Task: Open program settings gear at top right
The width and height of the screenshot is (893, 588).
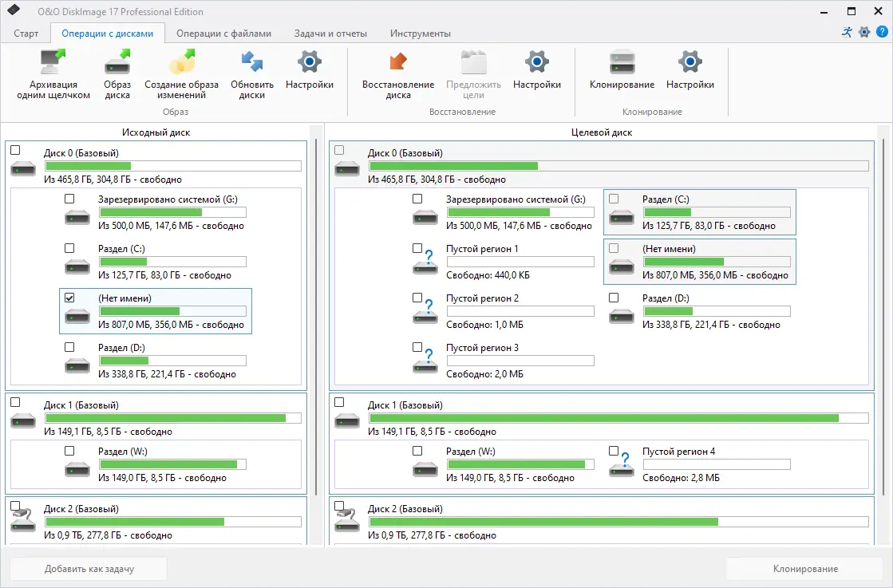Action: tap(864, 32)
